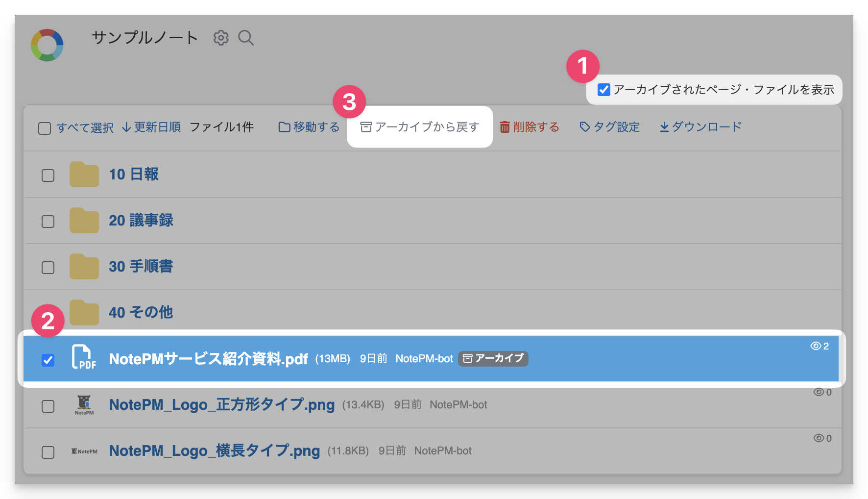The height and width of the screenshot is (499, 868).
Task: Uncheck the NotePMサービス紹介資料.pdf checkbox
Action: pos(48,360)
